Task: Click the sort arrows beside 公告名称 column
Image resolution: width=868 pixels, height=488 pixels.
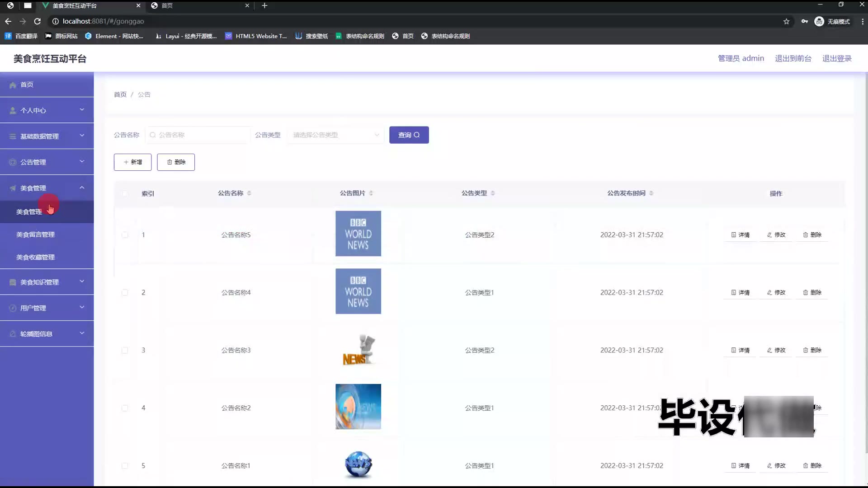Action: (249, 193)
